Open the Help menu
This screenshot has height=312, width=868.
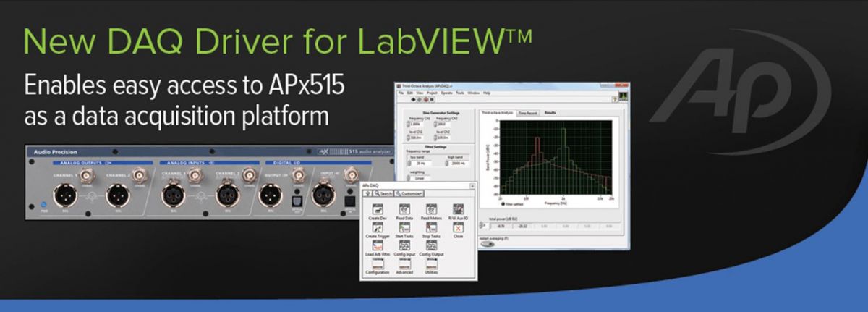pyautogui.click(x=487, y=93)
